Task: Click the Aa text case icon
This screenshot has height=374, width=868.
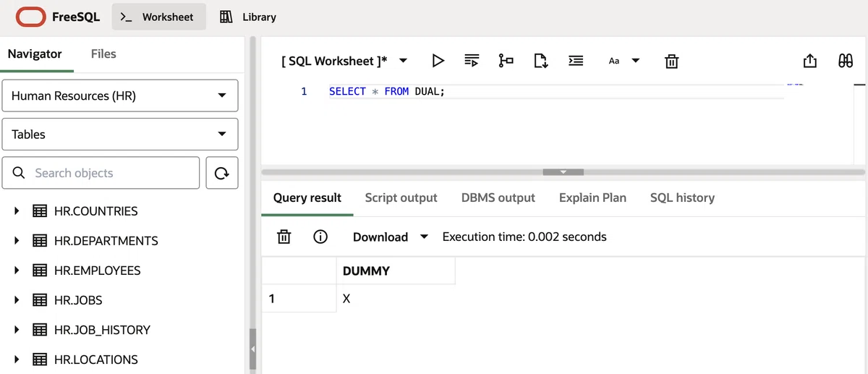Action: 614,61
